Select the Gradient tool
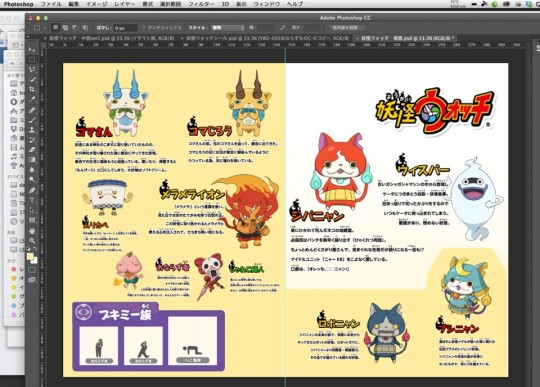Image resolution: width=540 pixels, height=387 pixels. 32,160
